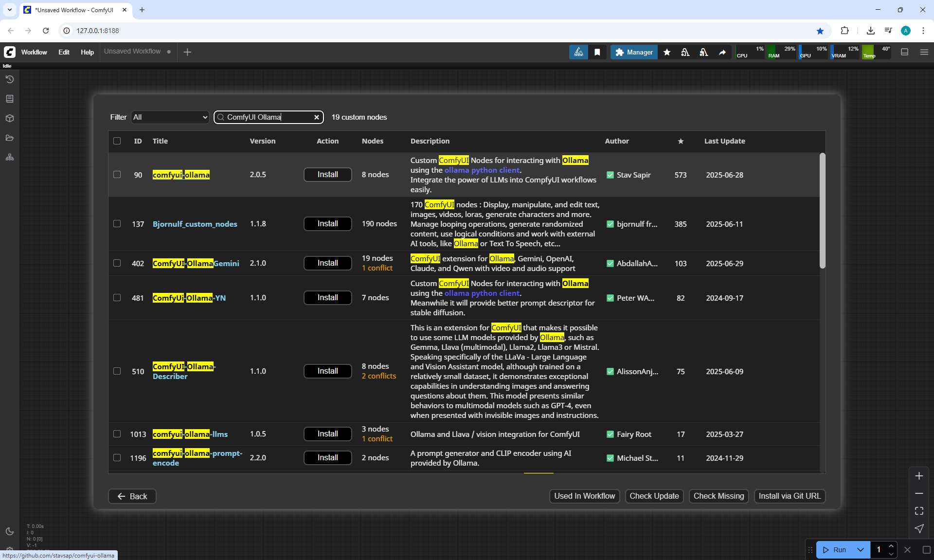This screenshot has width=934, height=560.
Task: Click the share arrow toolbar icon
Action: click(x=722, y=52)
